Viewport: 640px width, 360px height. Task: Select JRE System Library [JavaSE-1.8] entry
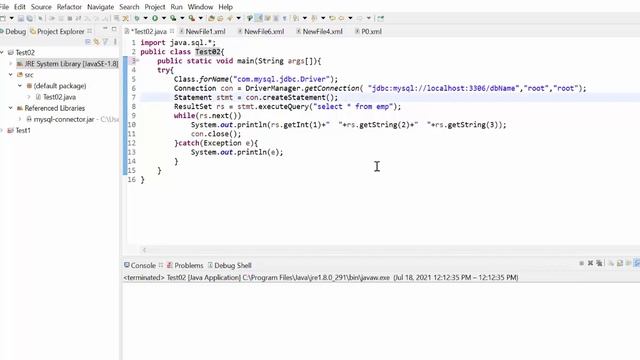point(67,64)
